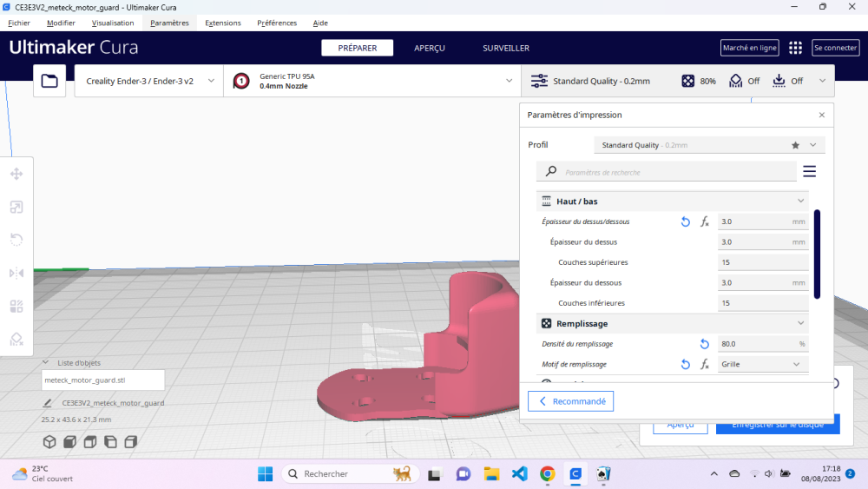Switch to the APERÇU stage
The height and width of the screenshot is (489, 868).
click(430, 48)
